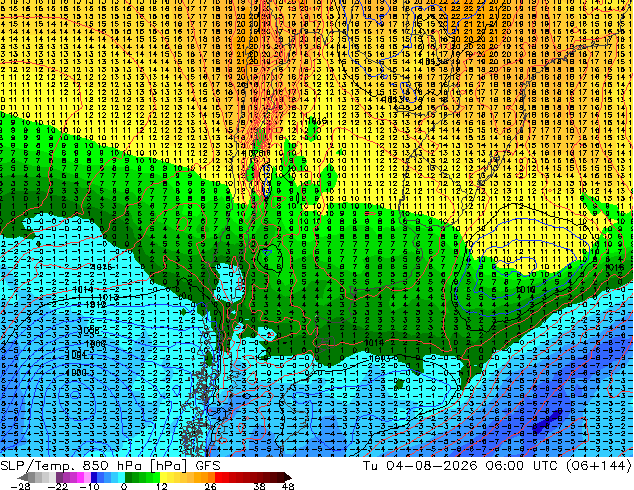634x490 pixels.
Task: Click the 1010 isobar label inside the blue low
Action: point(526,289)
